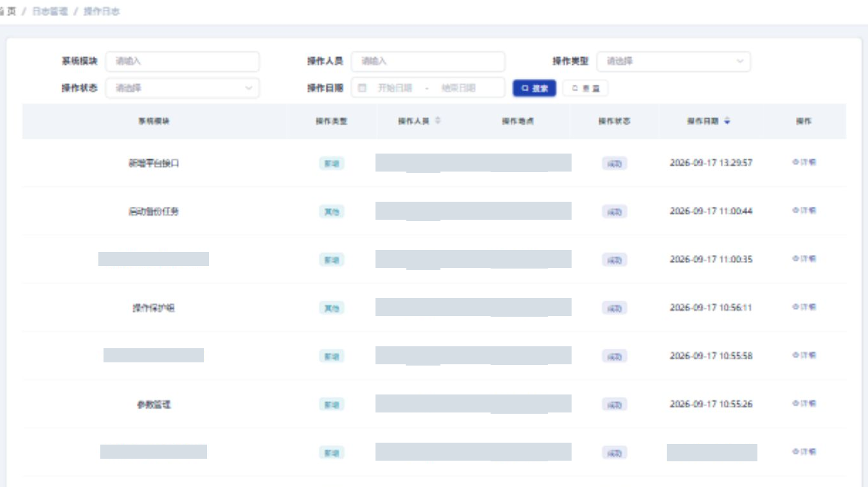Click the 其他 tag in 启动备份任务 row

pyautogui.click(x=332, y=211)
